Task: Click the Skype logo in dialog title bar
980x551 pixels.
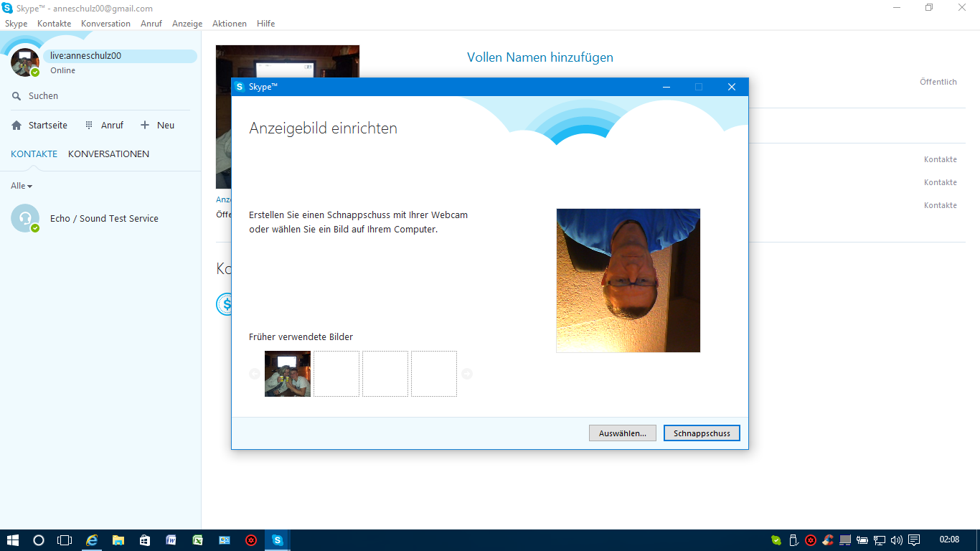Action: (x=240, y=87)
